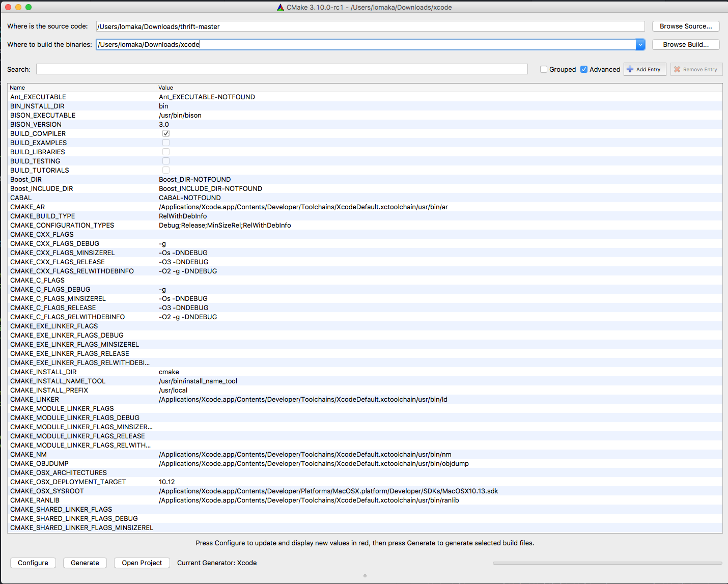Click the Search input field
Screen dimensions: 728x584
[282, 69]
